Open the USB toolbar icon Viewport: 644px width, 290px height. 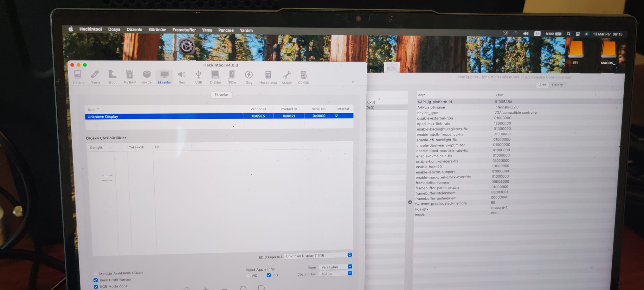click(x=198, y=77)
